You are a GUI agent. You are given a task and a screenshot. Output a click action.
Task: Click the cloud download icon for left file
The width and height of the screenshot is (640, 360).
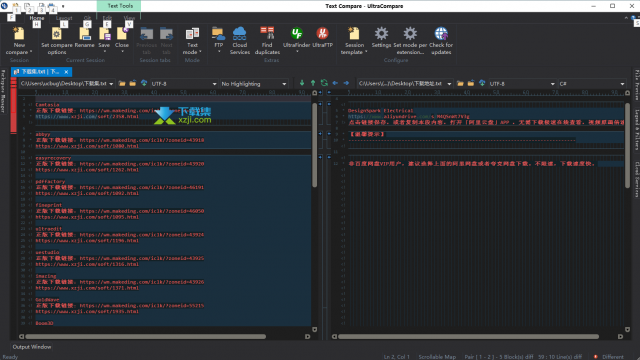(144, 83)
